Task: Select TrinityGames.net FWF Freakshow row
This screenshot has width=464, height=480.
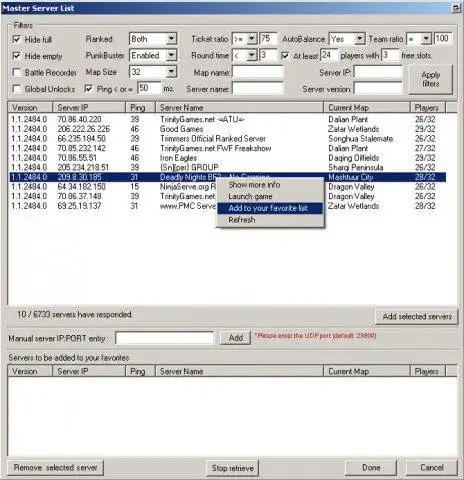Action: (x=227, y=148)
